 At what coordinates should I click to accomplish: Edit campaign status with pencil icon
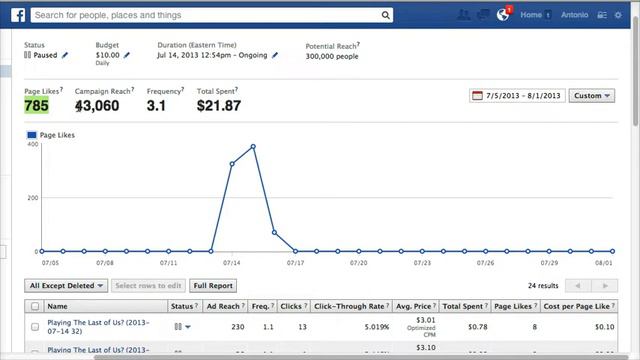pyautogui.click(x=65, y=55)
